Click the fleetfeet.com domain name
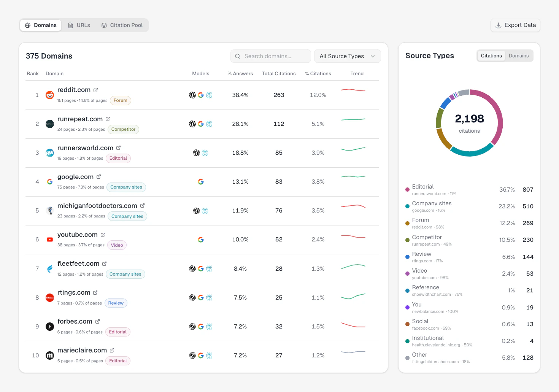Screen dimensions: 559x392 pos(78,264)
